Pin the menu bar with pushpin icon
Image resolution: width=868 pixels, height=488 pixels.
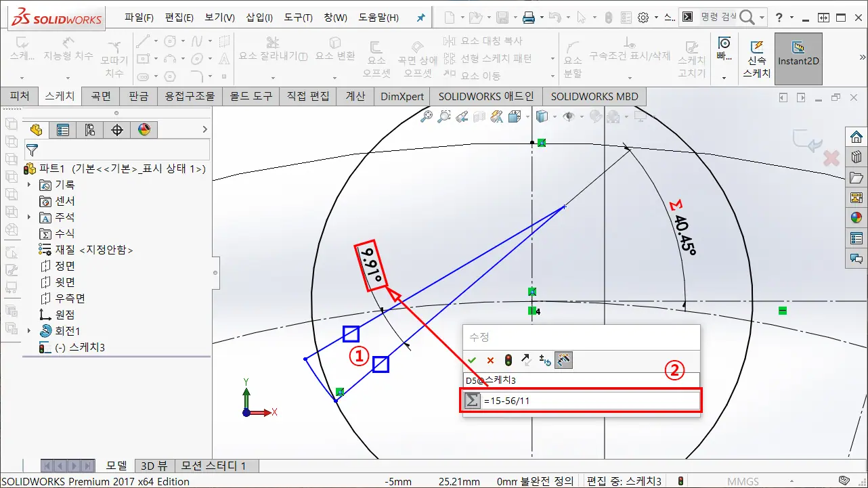(420, 18)
